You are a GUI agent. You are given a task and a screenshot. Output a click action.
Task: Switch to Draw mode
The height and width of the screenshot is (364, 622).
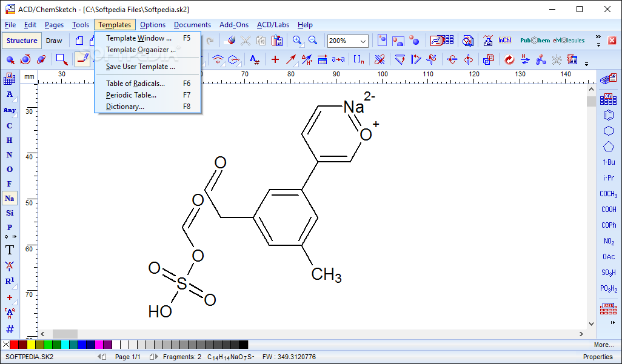[x=54, y=41]
